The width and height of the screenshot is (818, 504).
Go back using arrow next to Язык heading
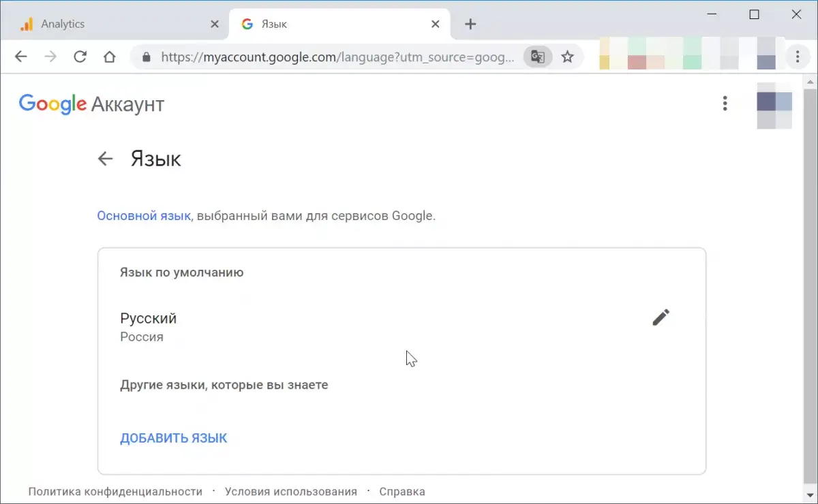[x=105, y=159]
